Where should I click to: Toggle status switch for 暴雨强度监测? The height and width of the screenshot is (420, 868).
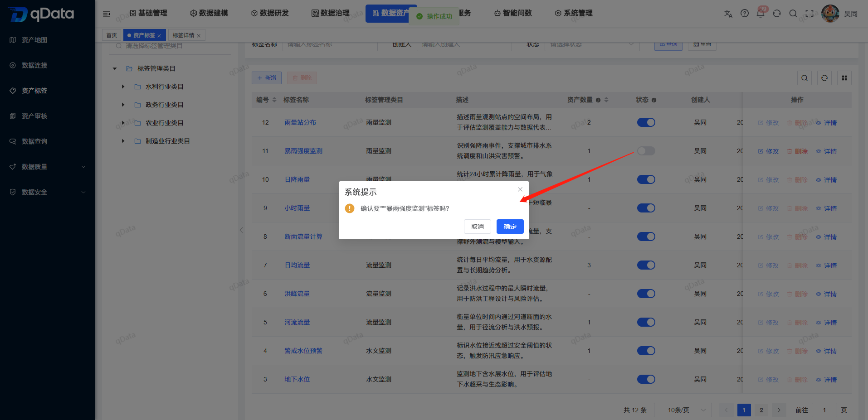pos(646,151)
